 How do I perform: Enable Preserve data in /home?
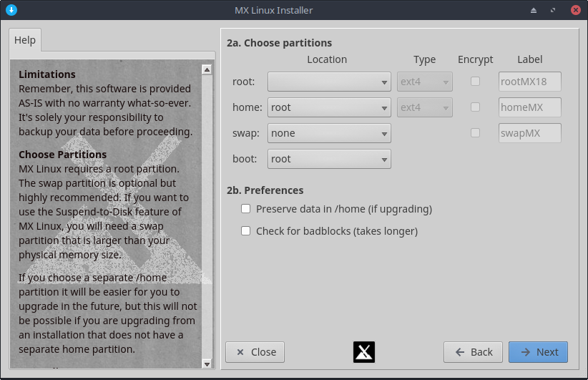pyautogui.click(x=245, y=208)
